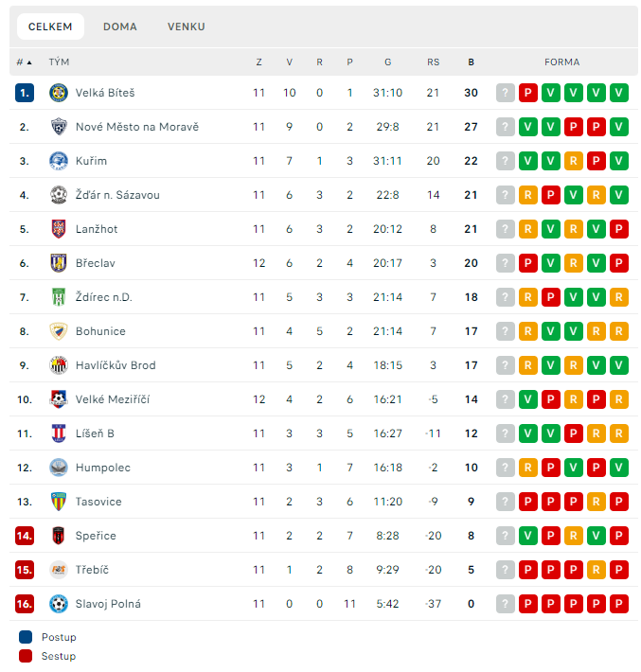641x672 pixels.
Task: Click the Havlíčkův Brod team logo
Action: pyautogui.click(x=59, y=365)
